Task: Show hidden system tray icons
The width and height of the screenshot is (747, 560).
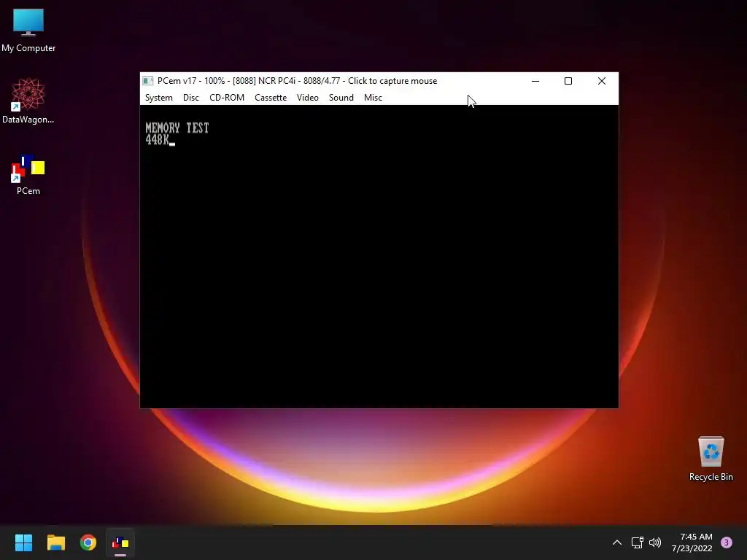Action: (x=616, y=542)
